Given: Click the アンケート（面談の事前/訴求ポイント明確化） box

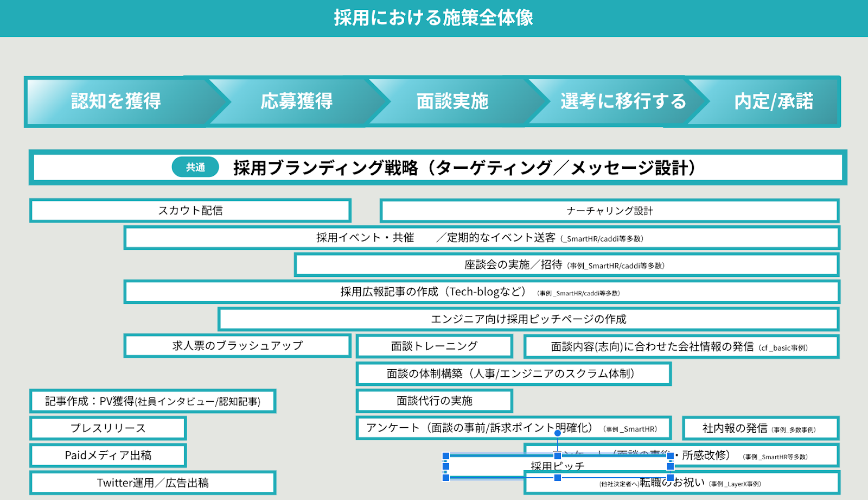Looking at the screenshot, I should pyautogui.click(x=514, y=428).
